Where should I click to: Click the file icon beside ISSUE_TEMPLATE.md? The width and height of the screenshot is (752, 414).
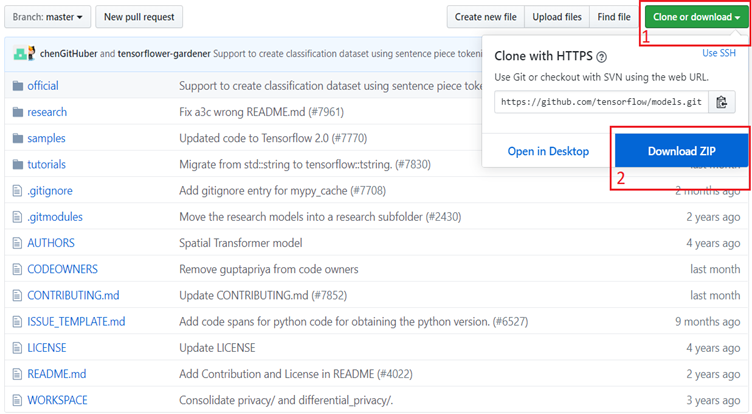click(x=17, y=321)
